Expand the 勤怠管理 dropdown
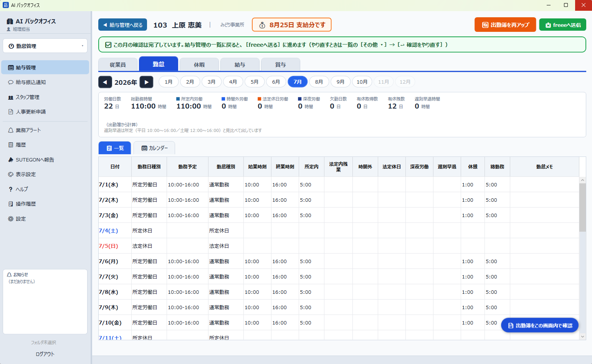 point(45,46)
